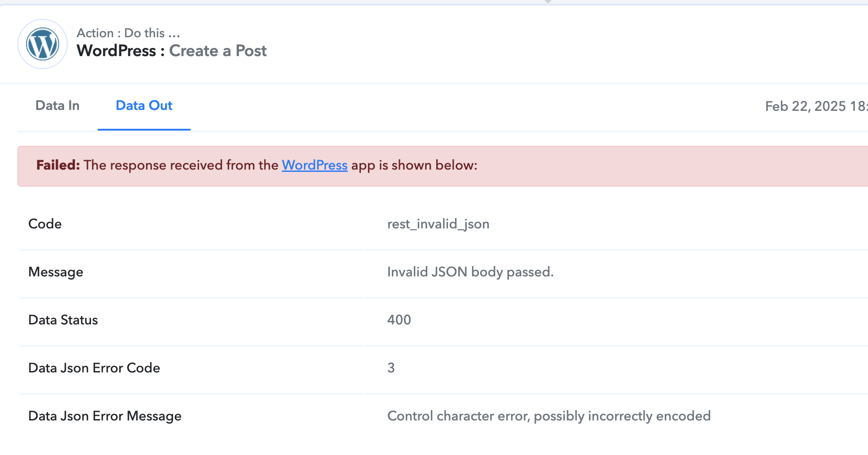868x455 pixels.
Task: Click the Data Json Error Message label
Action: pyautogui.click(x=105, y=416)
